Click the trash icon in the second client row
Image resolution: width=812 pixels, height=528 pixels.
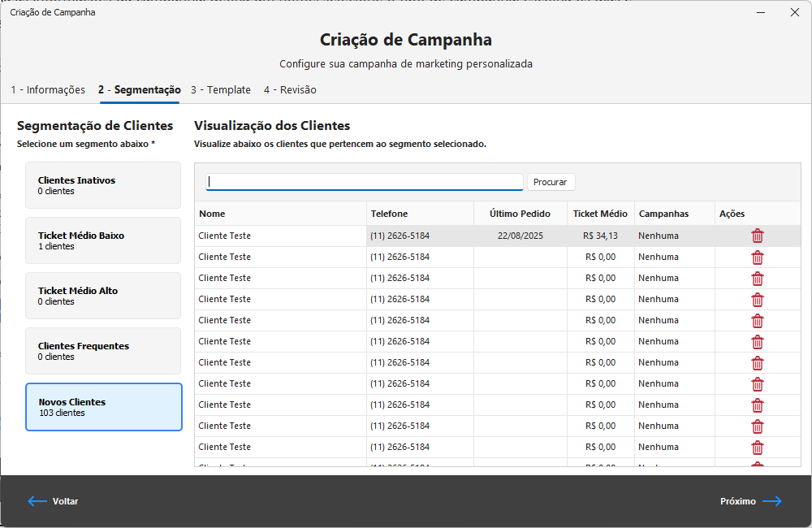757,258
